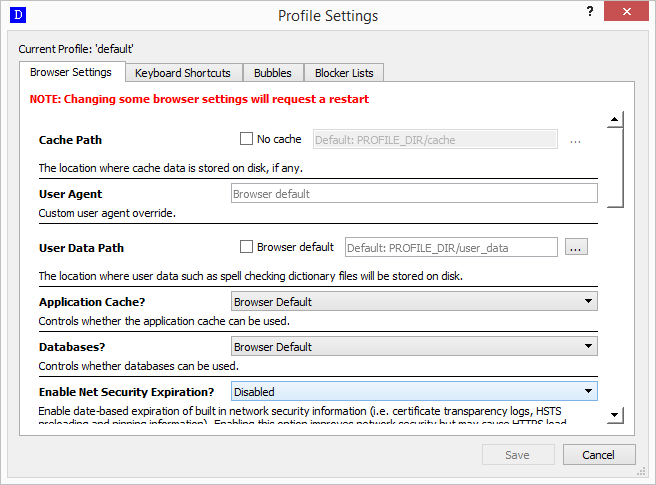Click the browse button for User Data Path
Viewport: 656px width, 485px height.
coord(576,247)
